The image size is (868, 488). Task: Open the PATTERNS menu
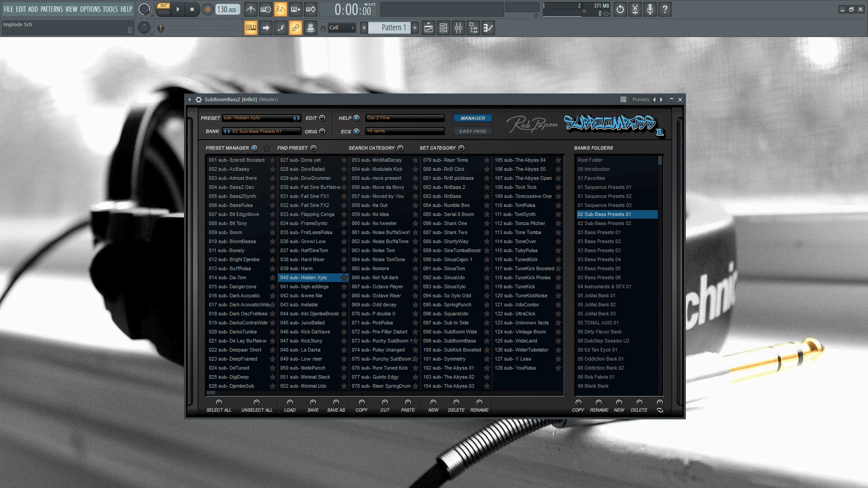(52, 9)
